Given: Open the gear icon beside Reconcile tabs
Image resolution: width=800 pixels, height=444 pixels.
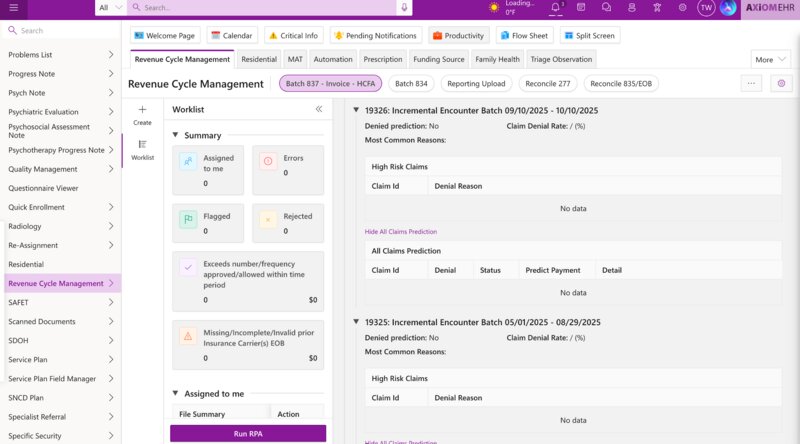Looking at the screenshot, I should point(781,83).
